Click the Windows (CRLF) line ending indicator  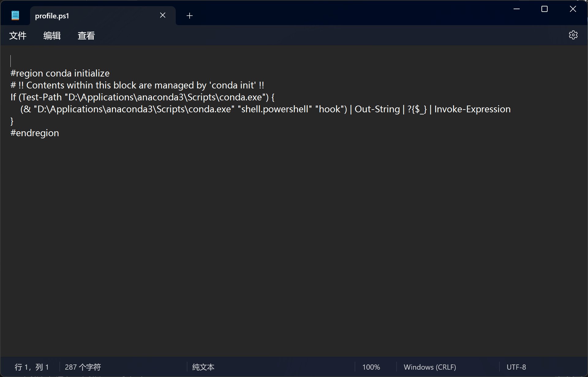[x=430, y=367]
